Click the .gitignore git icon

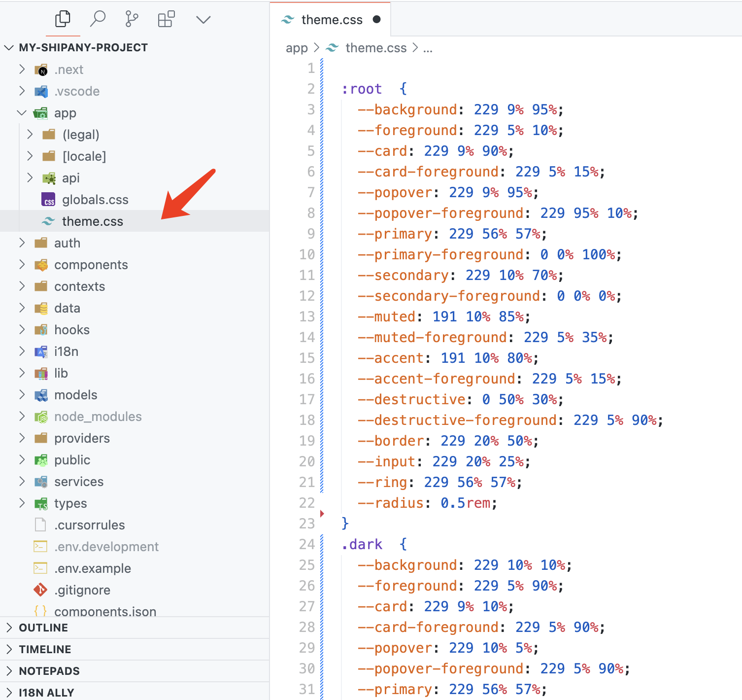coord(40,590)
